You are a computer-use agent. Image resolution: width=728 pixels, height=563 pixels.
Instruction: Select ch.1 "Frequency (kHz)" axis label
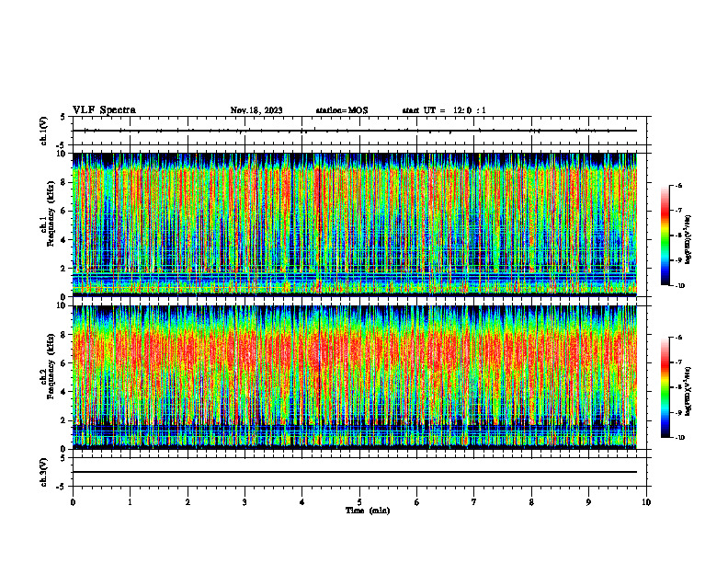pos(51,214)
